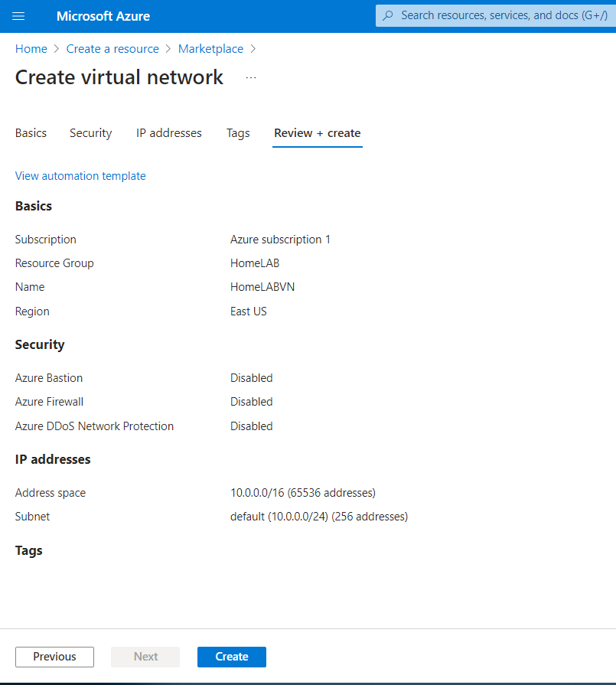This screenshot has height=685, width=616.
Task: Open the hamburger portal menu
Action: pos(18,16)
